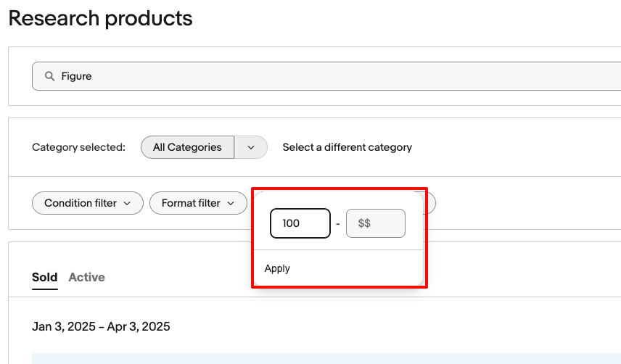621x364 pixels.
Task: Expand the Format filter dropdown
Action: [x=198, y=203]
